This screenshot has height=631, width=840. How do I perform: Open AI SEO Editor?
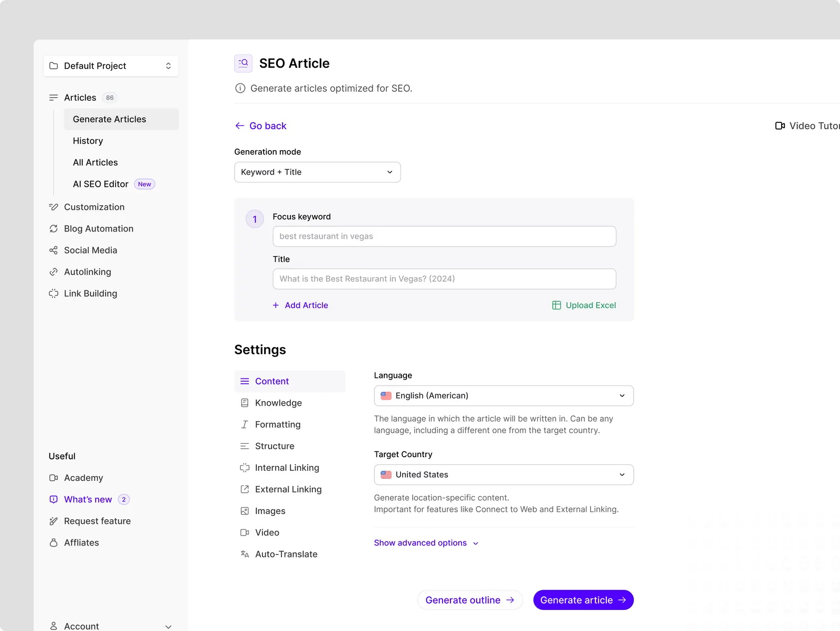tap(101, 184)
